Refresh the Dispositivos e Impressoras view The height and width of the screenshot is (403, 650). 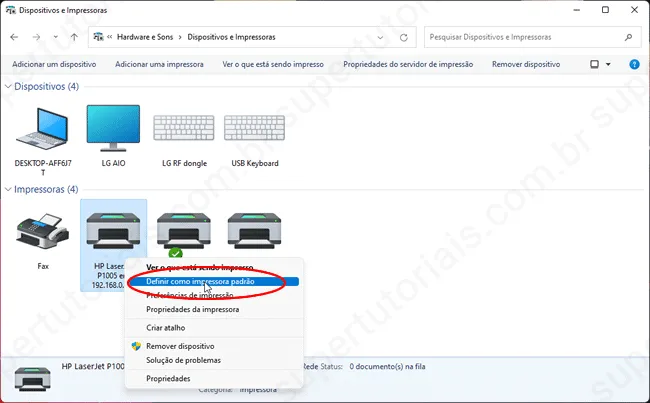point(404,37)
